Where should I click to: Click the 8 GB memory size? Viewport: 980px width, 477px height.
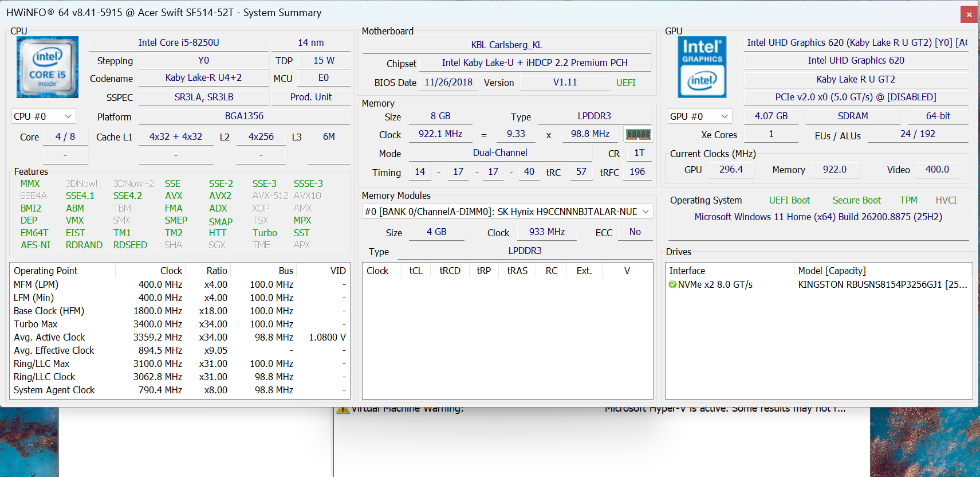tap(440, 116)
